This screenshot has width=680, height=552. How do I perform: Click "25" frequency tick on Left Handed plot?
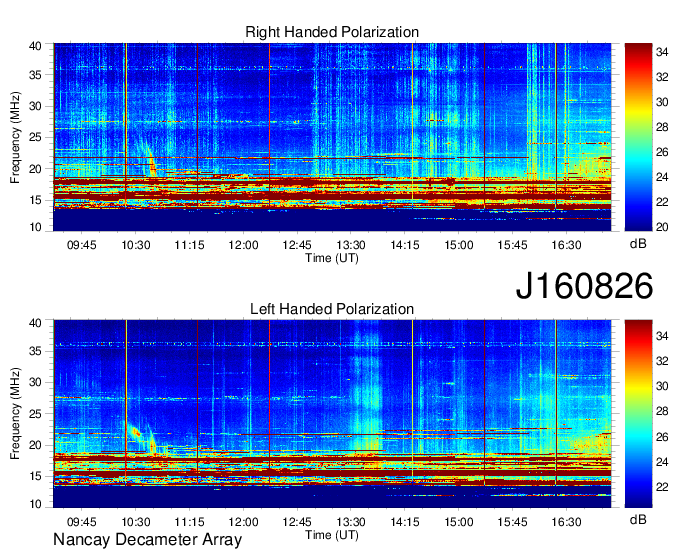[x=35, y=414]
